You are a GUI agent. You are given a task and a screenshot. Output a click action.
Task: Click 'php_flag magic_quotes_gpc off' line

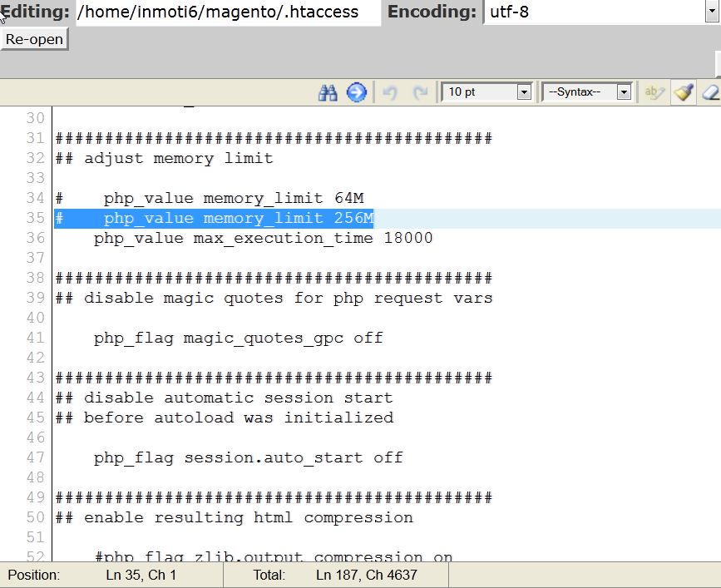click(238, 338)
